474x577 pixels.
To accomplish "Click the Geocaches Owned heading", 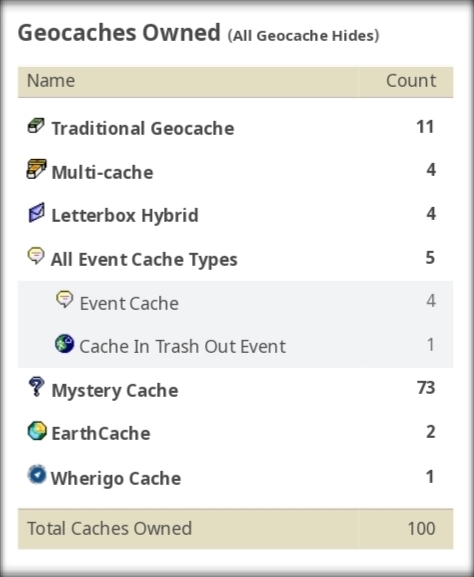I will (119, 33).
